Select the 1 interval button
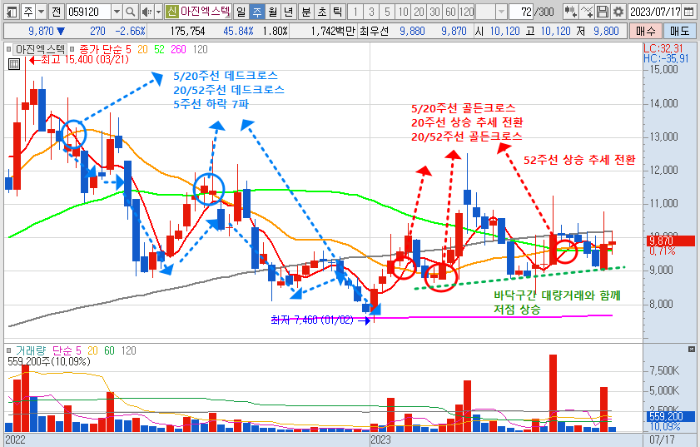The height and width of the screenshot is (447, 700). [355, 12]
